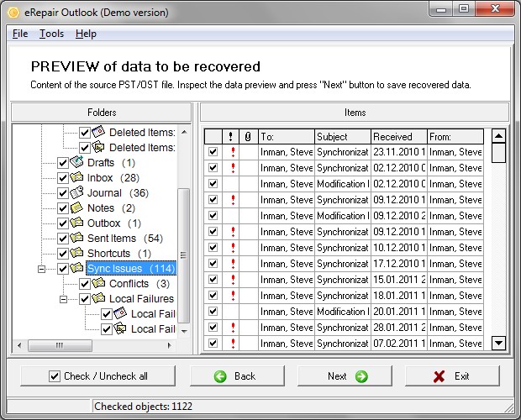Sort items by the To: column
This screenshot has width=521, height=420.
point(287,136)
